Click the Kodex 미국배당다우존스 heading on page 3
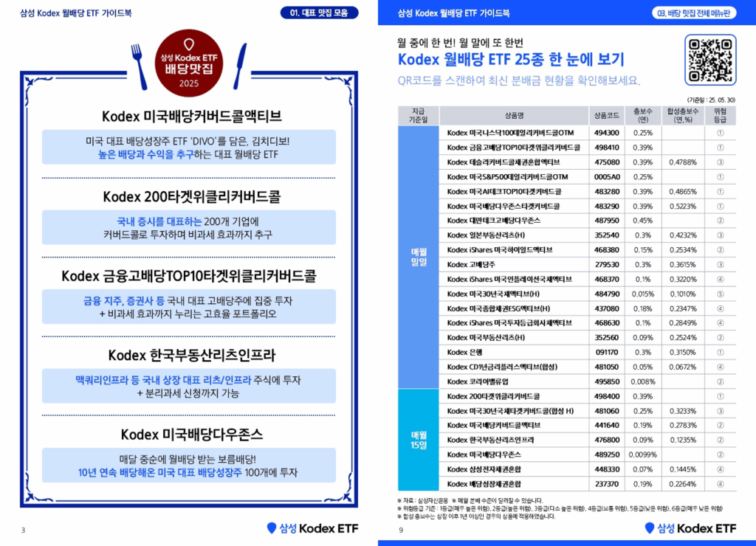 191,435
